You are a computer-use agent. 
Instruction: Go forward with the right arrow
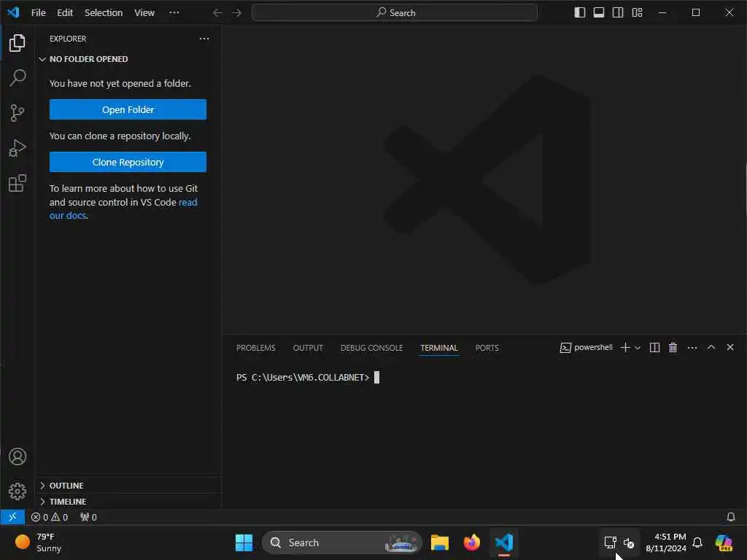tap(236, 13)
